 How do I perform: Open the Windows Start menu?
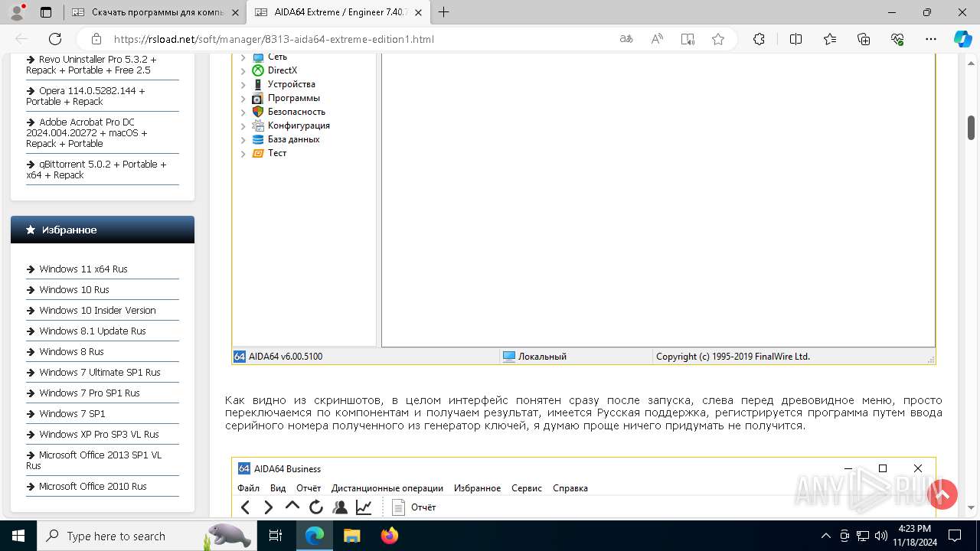18,536
